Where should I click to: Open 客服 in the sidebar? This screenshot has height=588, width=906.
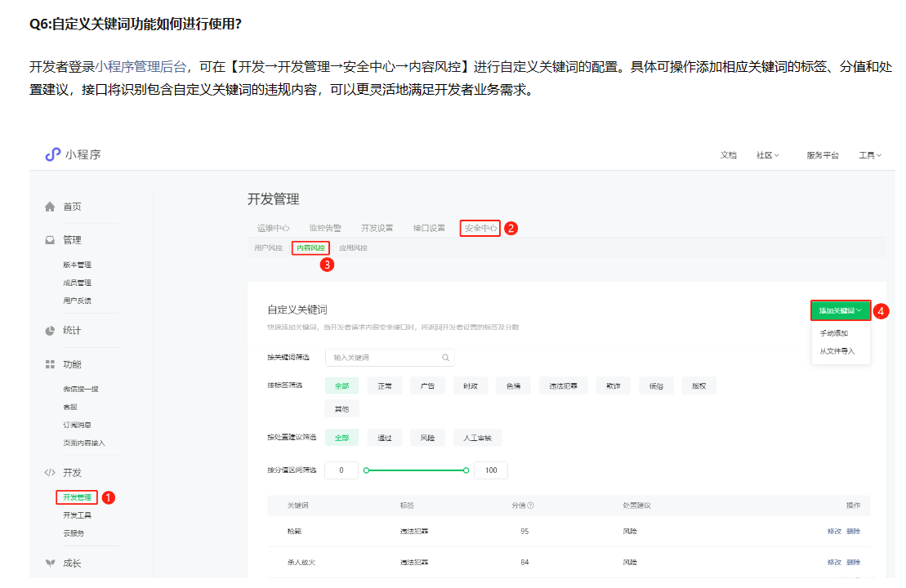70,407
